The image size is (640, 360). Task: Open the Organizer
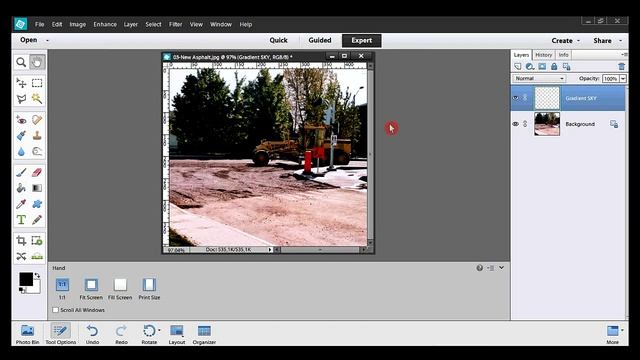pos(204,333)
